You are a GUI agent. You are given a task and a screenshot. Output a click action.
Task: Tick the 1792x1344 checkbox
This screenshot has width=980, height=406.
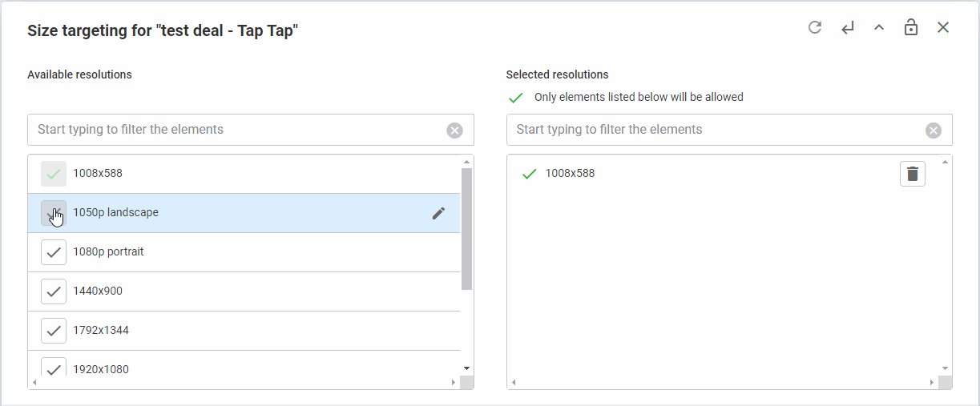click(54, 331)
